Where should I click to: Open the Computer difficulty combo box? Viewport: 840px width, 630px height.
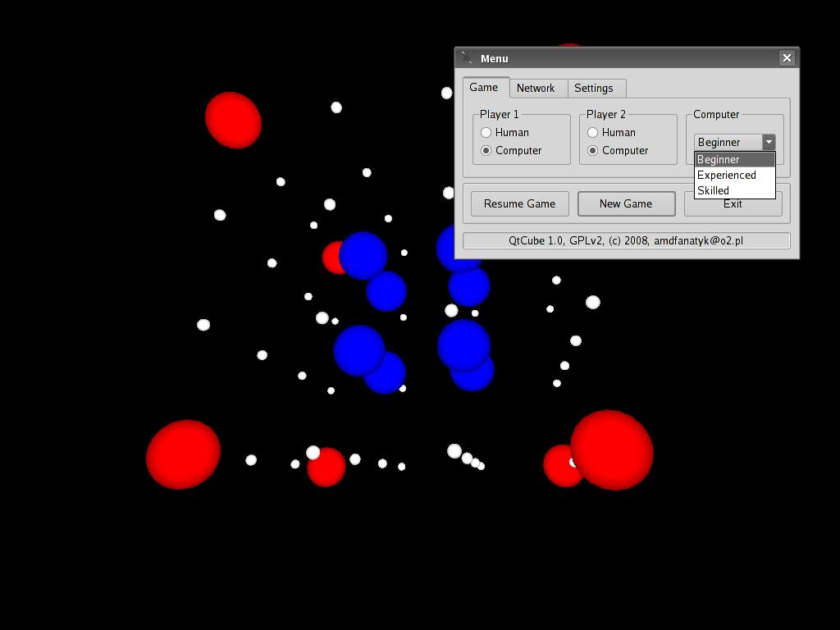tap(734, 142)
